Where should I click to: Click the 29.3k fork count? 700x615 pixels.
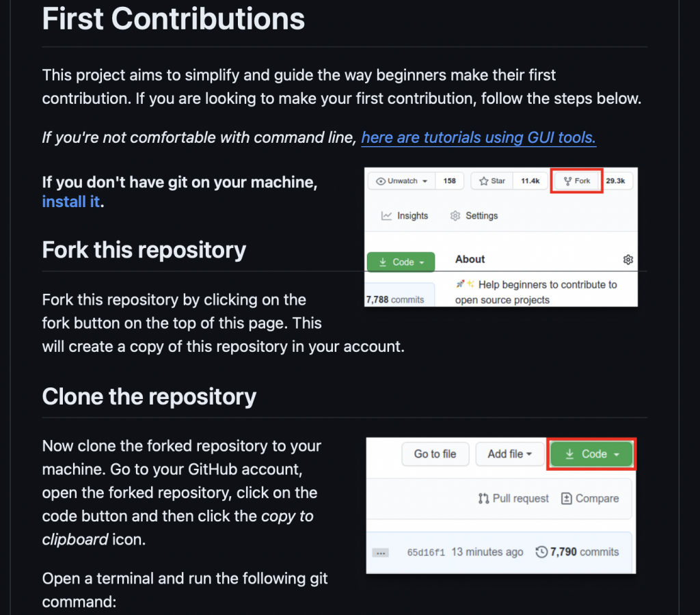pyautogui.click(x=616, y=181)
